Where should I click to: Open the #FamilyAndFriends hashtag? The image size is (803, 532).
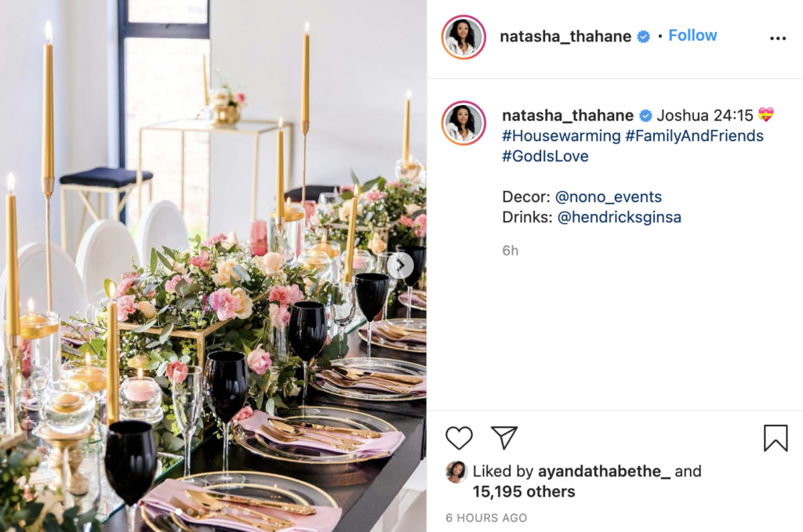695,136
